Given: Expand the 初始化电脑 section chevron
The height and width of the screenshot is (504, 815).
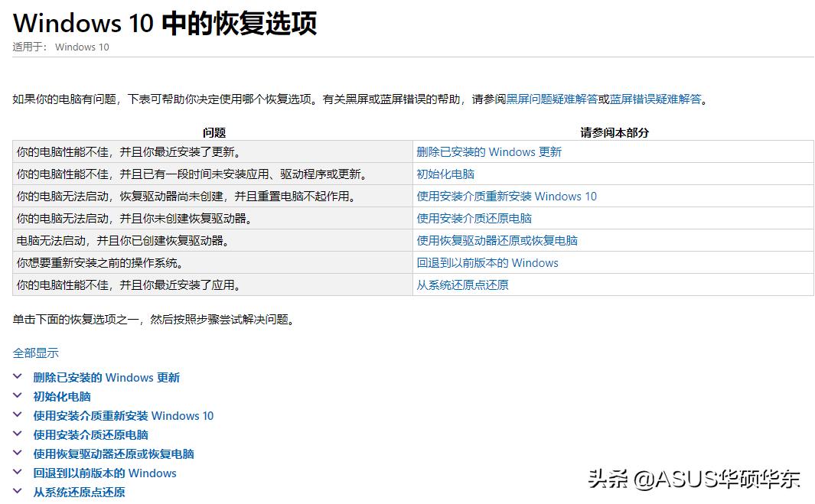Looking at the screenshot, I should point(17,396).
